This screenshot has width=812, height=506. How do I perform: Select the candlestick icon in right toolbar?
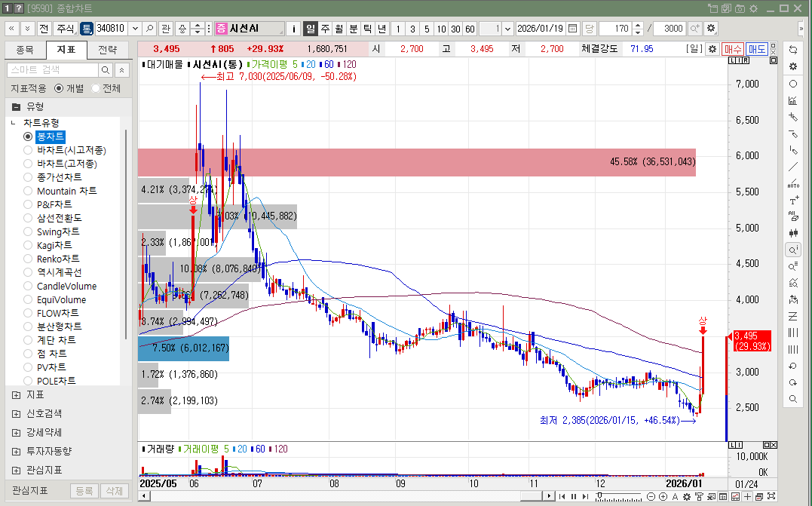(793, 233)
